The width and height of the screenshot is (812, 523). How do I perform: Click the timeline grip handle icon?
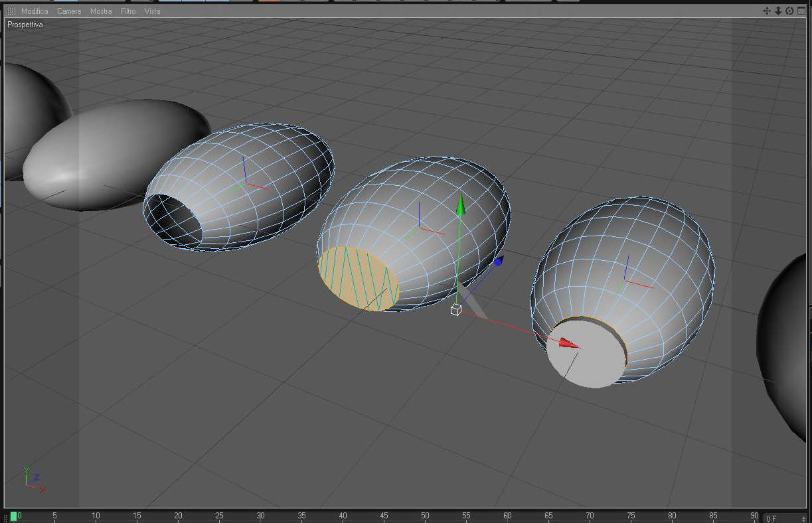5,517
